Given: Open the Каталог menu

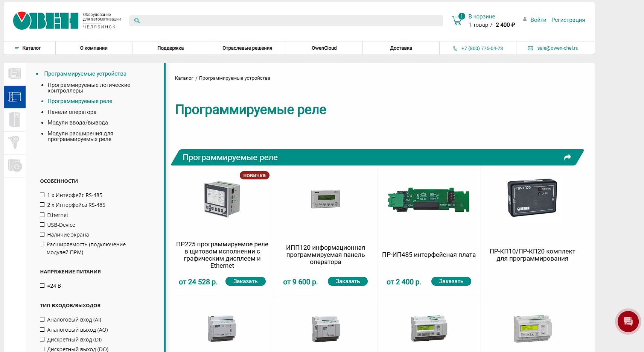Looking at the screenshot, I should click(x=31, y=48).
